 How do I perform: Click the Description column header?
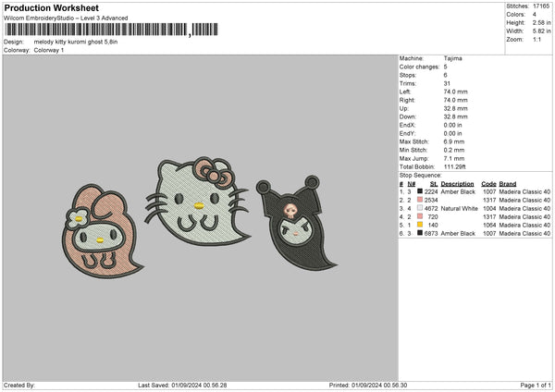[x=457, y=184]
